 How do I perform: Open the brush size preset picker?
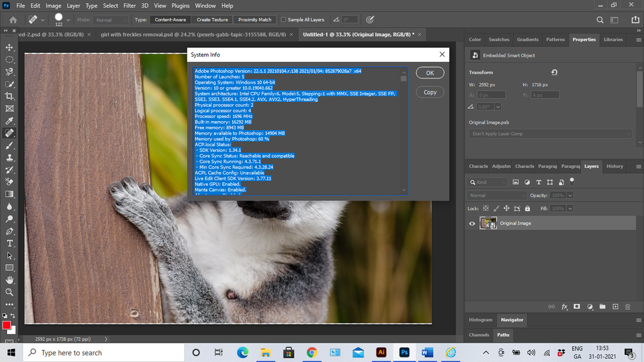(x=68, y=20)
